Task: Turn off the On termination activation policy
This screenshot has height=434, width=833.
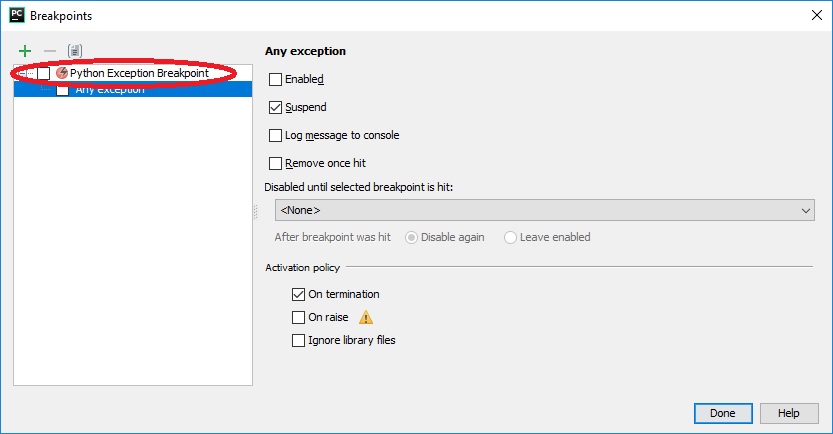Action: click(x=298, y=294)
